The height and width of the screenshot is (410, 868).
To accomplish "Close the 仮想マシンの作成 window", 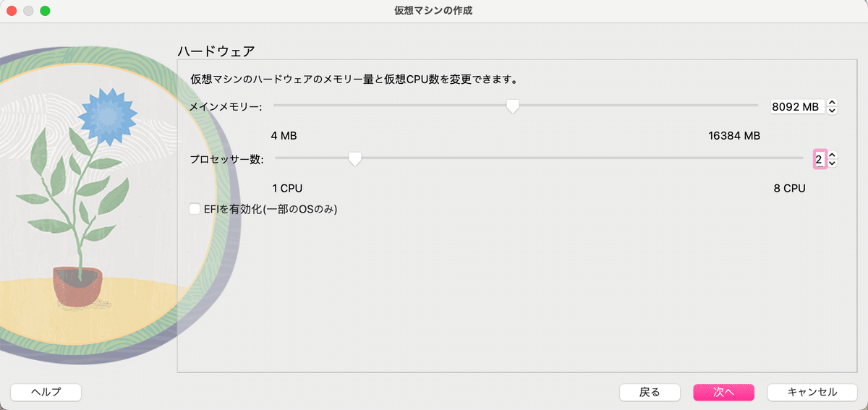I will (12, 11).
